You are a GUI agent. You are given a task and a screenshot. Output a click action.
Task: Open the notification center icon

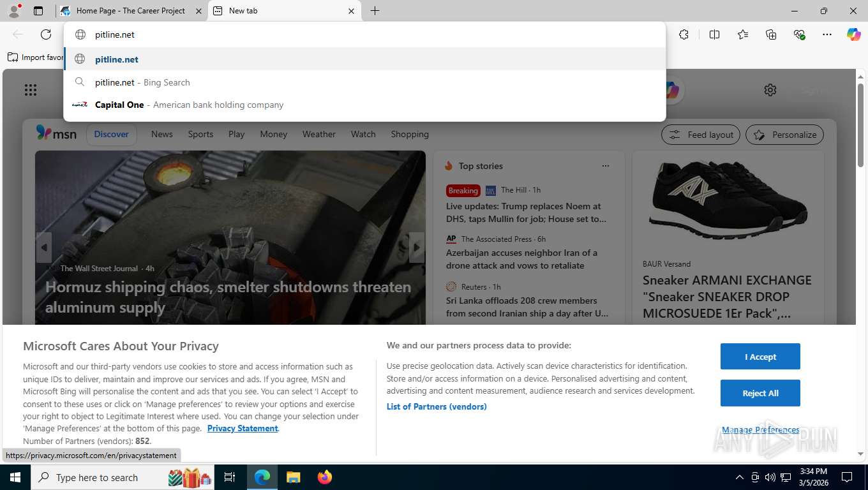click(x=847, y=477)
